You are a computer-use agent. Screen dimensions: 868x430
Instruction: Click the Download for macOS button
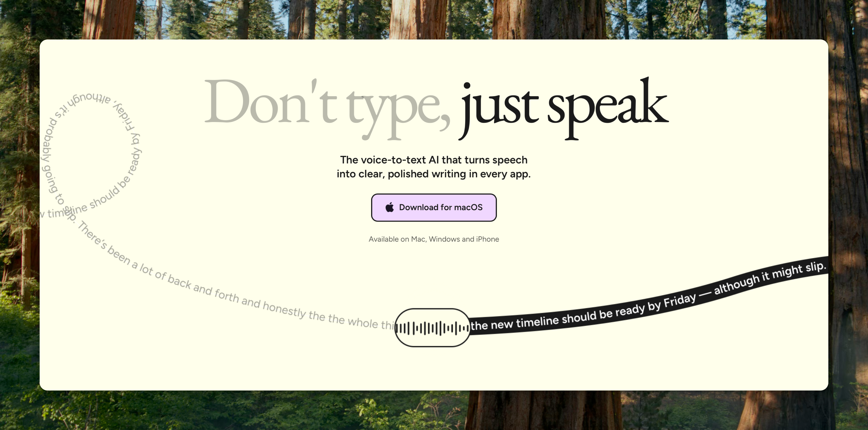click(434, 207)
